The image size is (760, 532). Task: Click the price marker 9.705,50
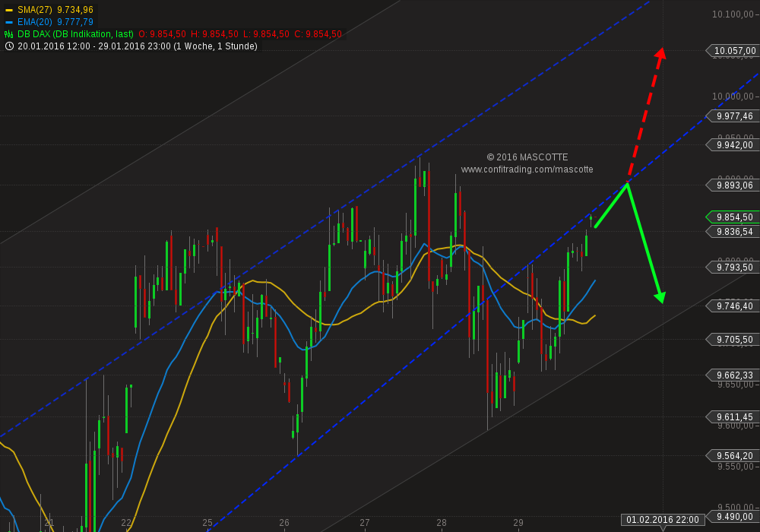coord(733,340)
